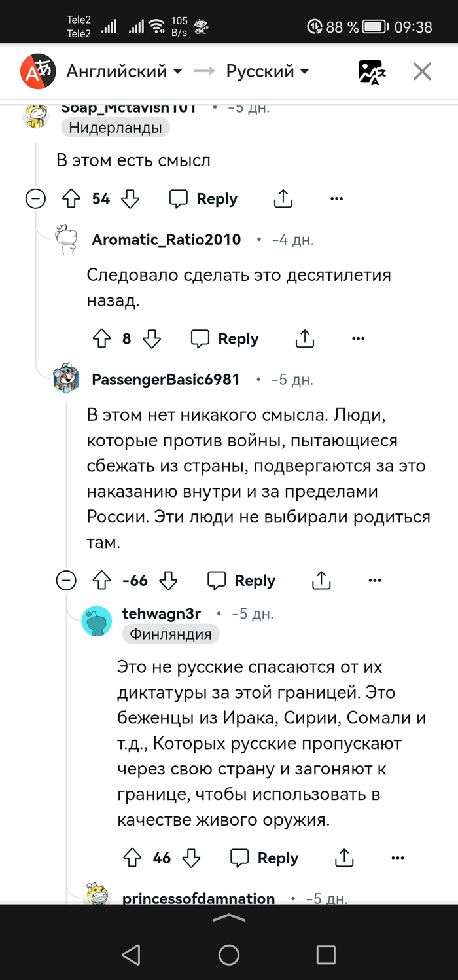The height and width of the screenshot is (980, 458).
Task: Open more options for tehwagn3r comment
Action: click(x=398, y=858)
